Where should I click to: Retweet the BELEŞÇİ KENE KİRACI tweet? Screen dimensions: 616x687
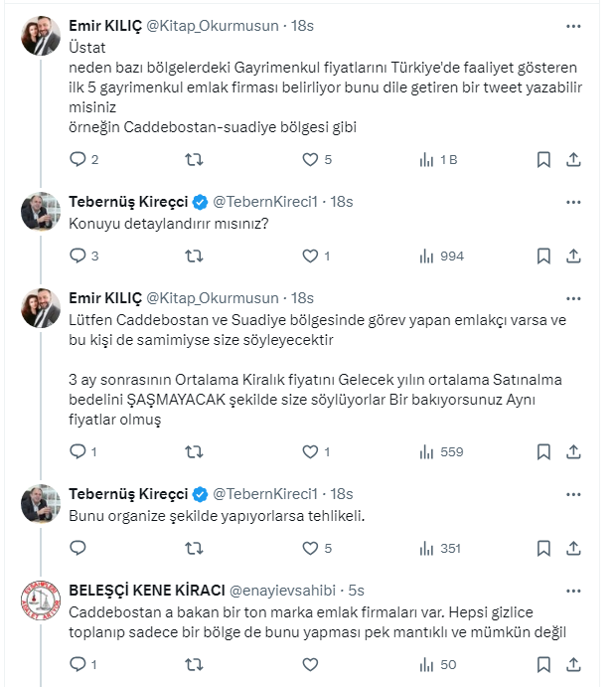(x=196, y=664)
